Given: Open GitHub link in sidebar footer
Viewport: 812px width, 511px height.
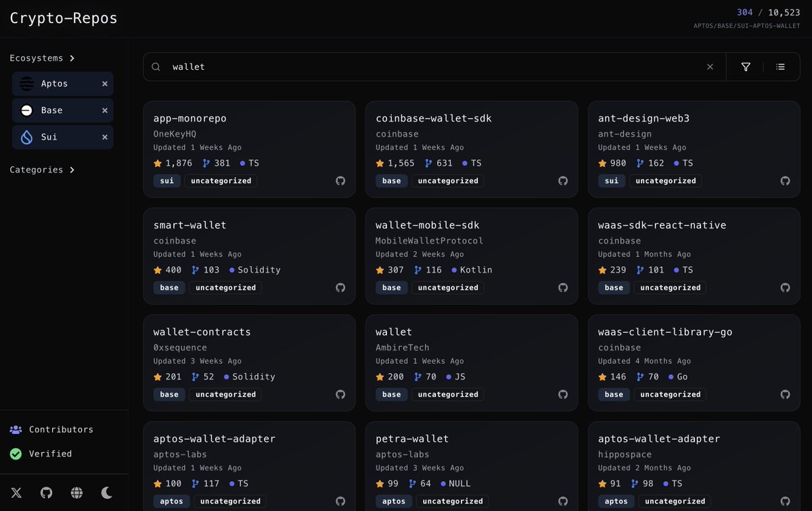Looking at the screenshot, I should pos(46,493).
